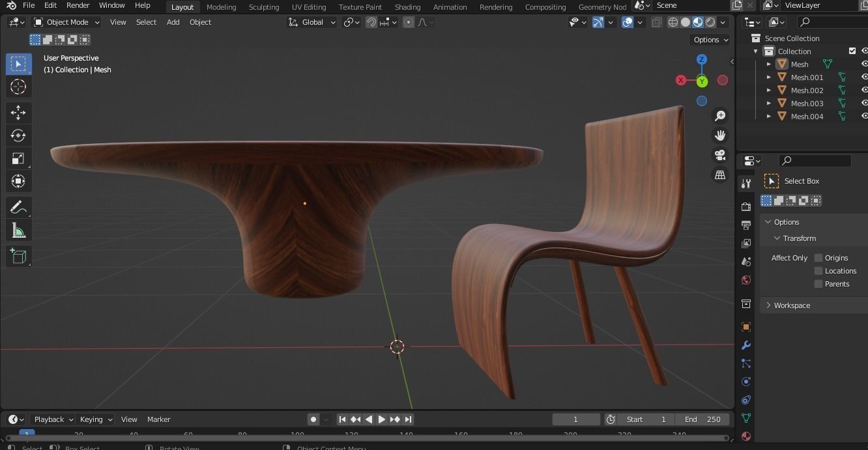Open the Keying dropdown in timeline
Screen dimensions: 868x450
pyautogui.click(x=95, y=419)
